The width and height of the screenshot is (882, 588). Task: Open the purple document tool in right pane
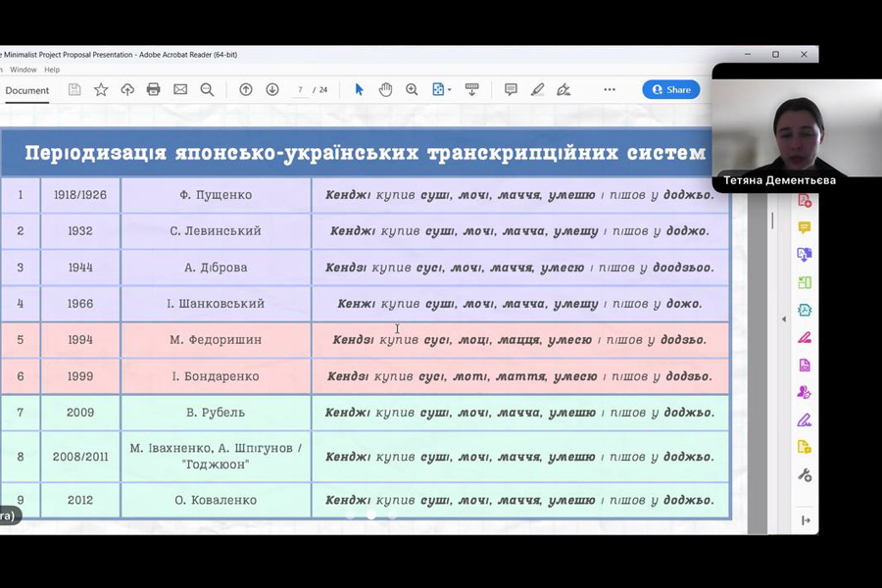tap(805, 366)
